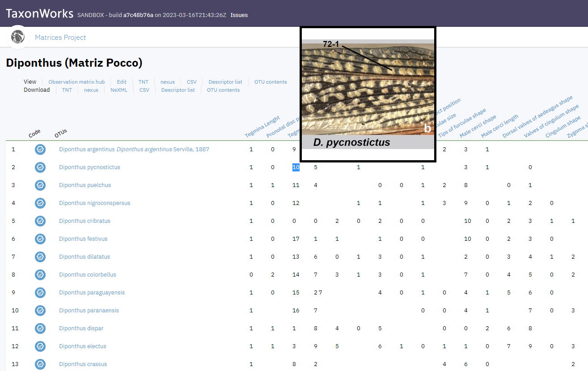Download the matrix as NeXML
Screen dimensions: 588x371
pos(118,90)
